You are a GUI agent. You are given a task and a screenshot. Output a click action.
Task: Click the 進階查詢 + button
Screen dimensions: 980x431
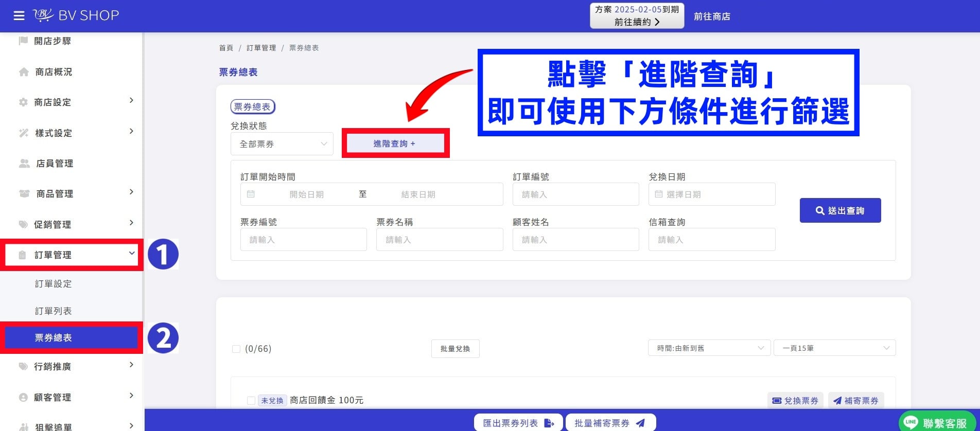pos(395,143)
